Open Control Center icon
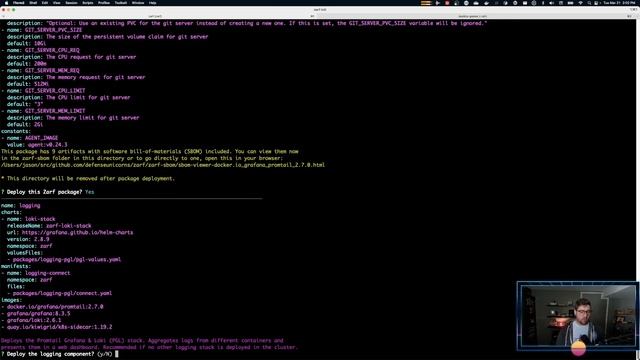 [596, 2]
